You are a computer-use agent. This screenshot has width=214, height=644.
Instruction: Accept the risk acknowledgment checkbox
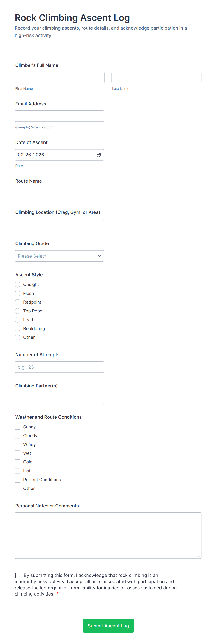[x=18, y=575]
